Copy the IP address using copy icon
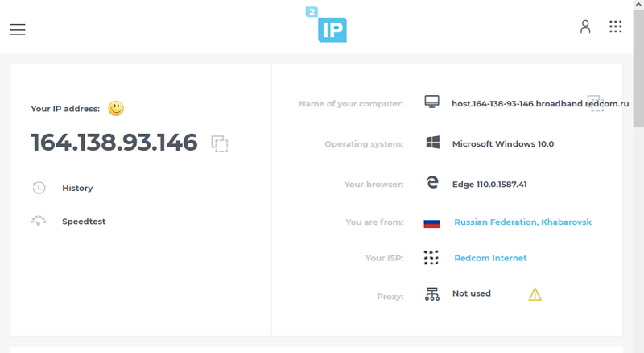The width and height of the screenshot is (644, 353). click(x=220, y=143)
